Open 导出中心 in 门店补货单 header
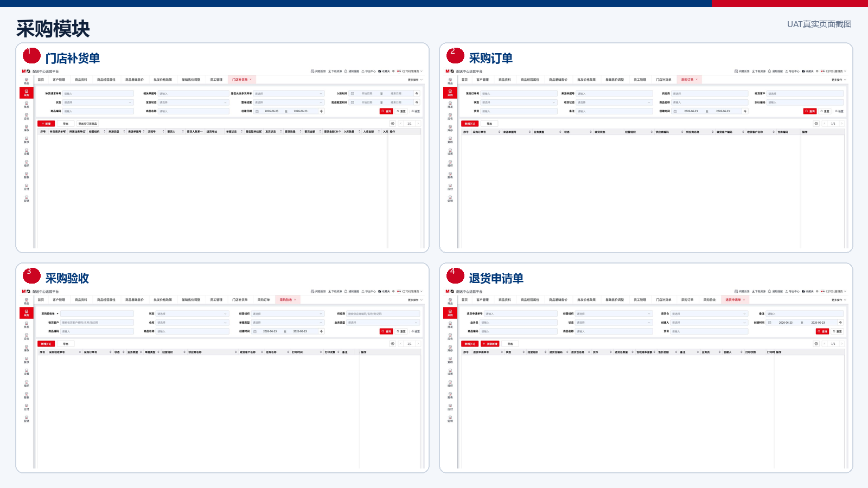Image resolution: width=868 pixels, height=488 pixels. 369,71
